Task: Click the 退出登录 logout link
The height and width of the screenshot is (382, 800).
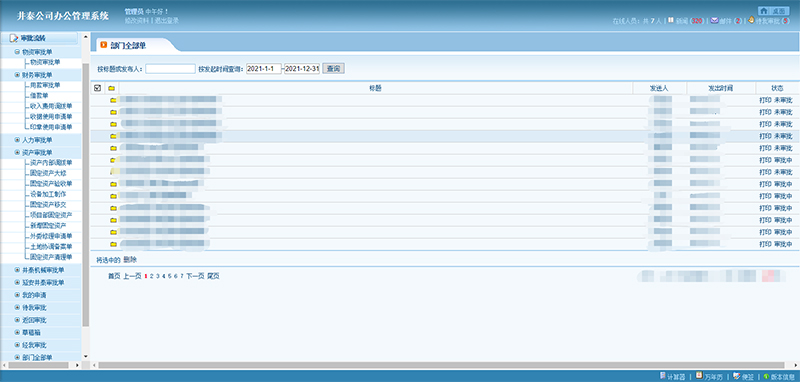Action: tap(167, 21)
